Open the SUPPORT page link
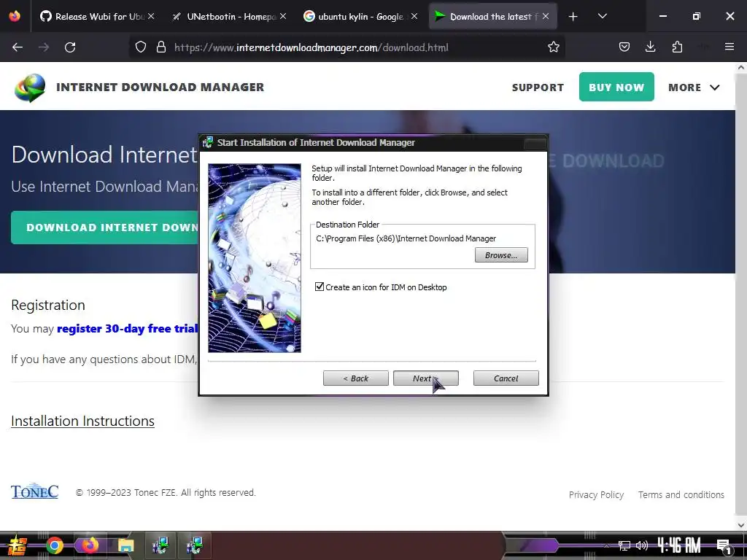Screen dimensions: 747x560 pos(538,87)
